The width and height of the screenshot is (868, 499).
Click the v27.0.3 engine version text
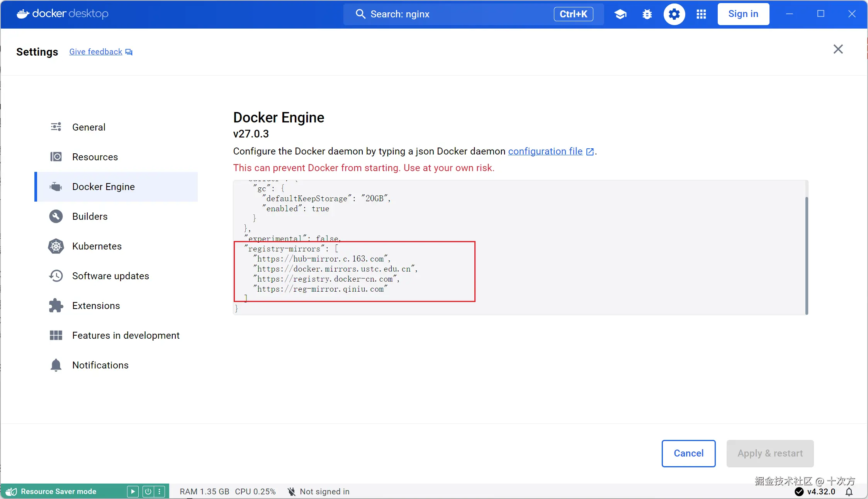click(x=251, y=134)
